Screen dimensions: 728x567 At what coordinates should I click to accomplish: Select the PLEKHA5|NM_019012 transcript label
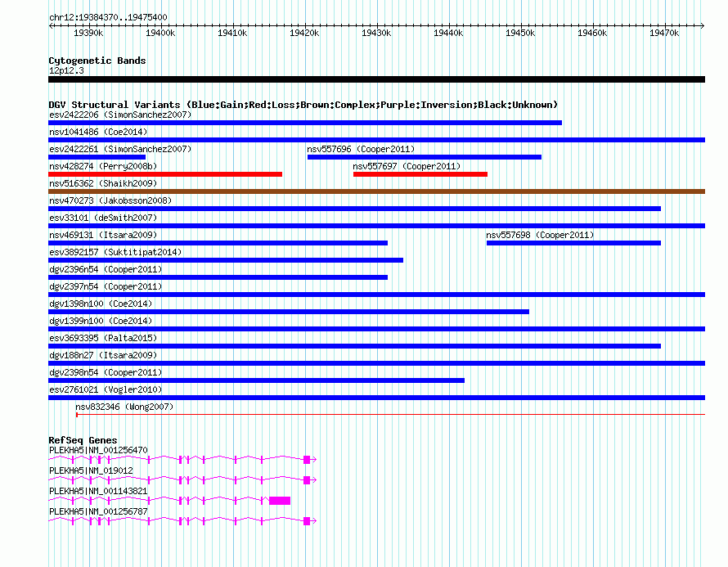pos(91,471)
